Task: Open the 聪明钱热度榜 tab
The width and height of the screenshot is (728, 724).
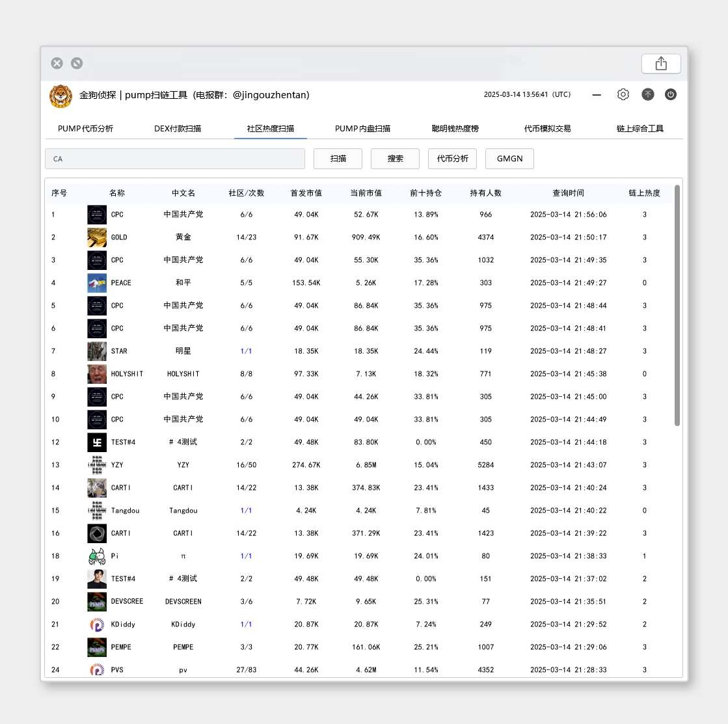Action: [x=455, y=129]
